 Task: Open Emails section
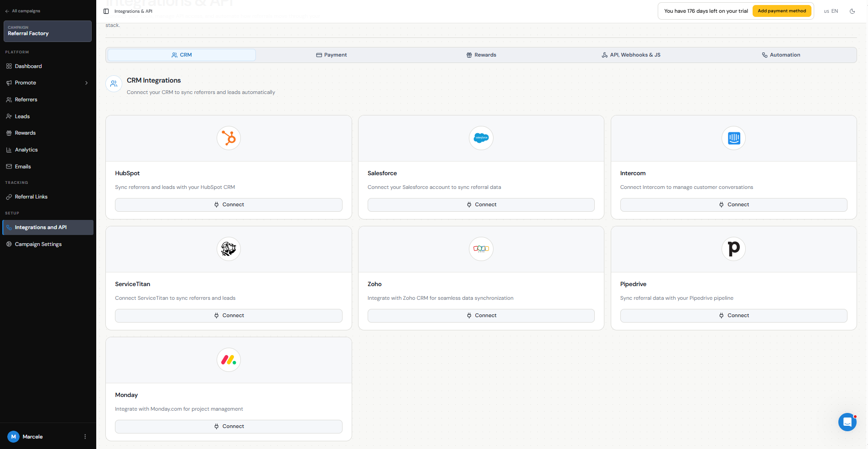click(x=48, y=167)
